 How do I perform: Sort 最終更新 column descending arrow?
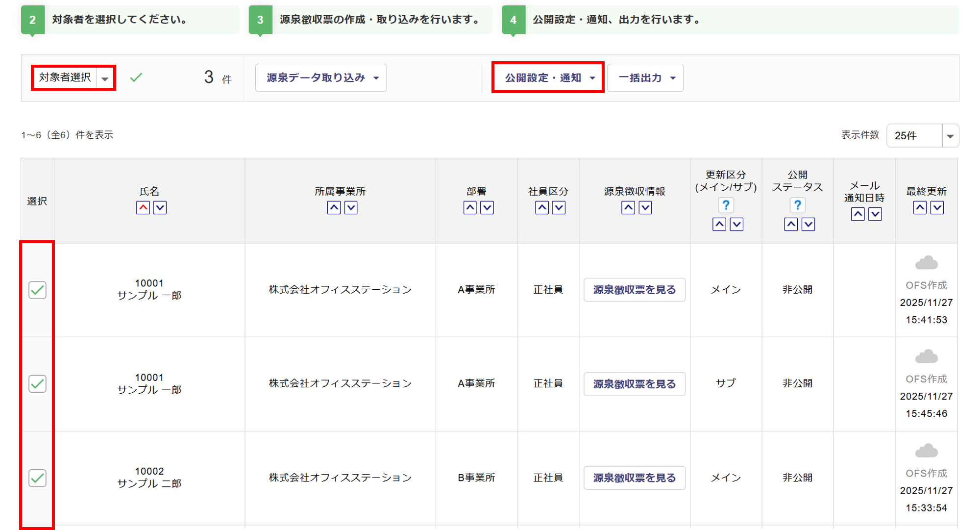pyautogui.click(x=937, y=208)
